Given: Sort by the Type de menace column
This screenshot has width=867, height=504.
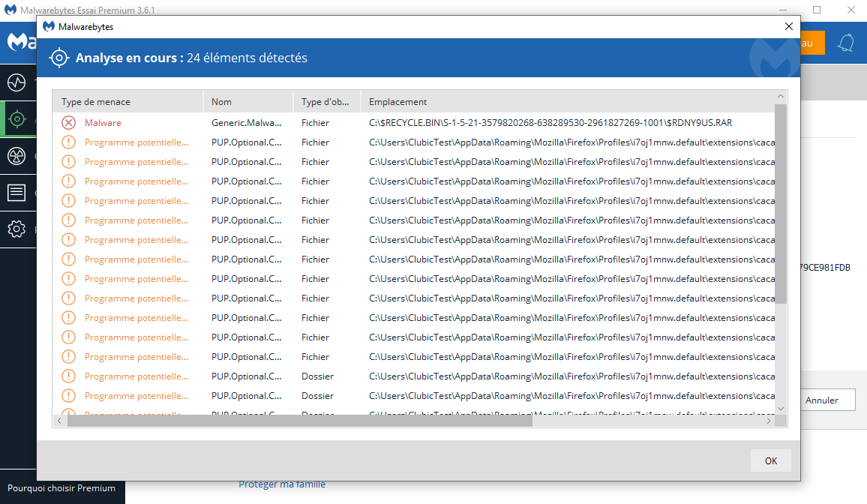Looking at the screenshot, I should (x=127, y=102).
